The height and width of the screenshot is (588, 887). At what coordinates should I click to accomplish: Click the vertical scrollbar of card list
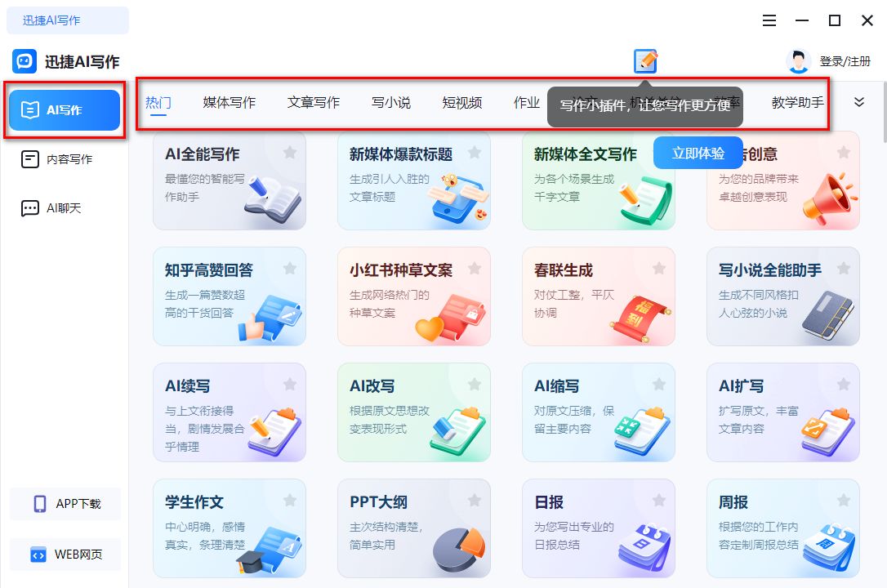point(885,113)
